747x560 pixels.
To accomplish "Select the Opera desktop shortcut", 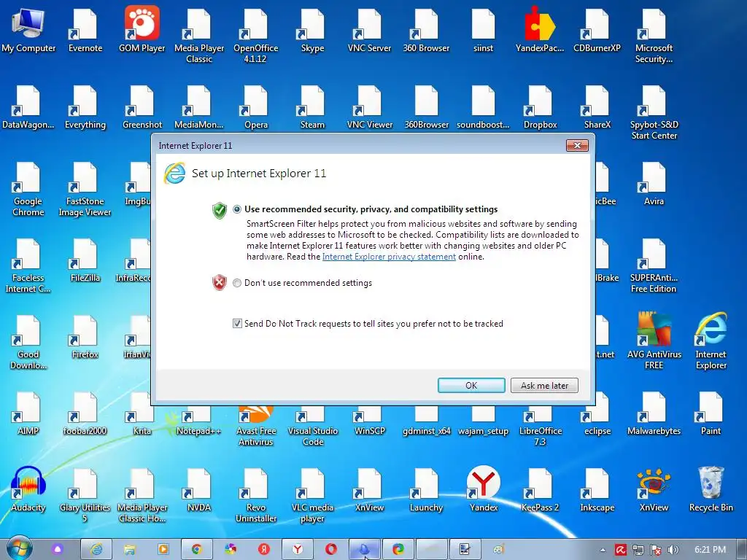I will (x=256, y=107).
